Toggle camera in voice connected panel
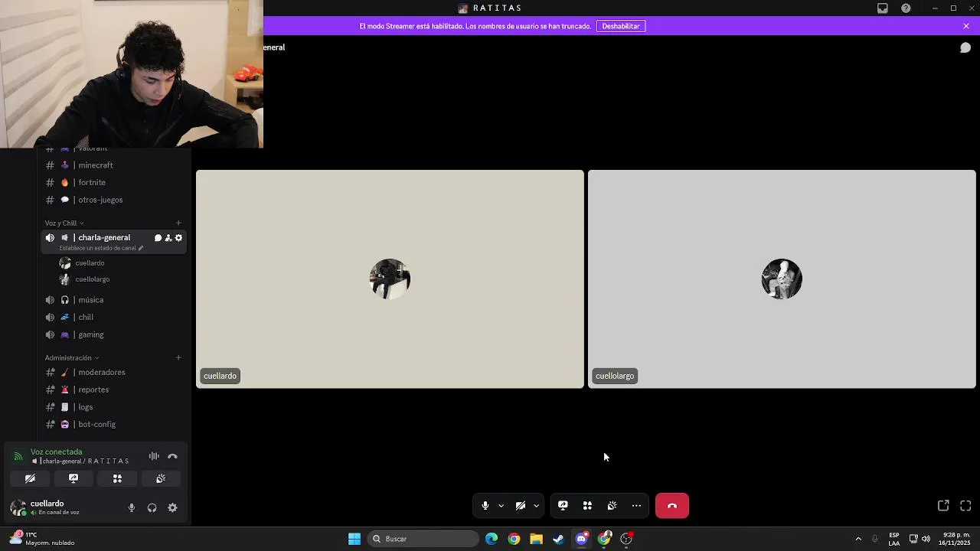The width and height of the screenshot is (980, 551). [30, 478]
